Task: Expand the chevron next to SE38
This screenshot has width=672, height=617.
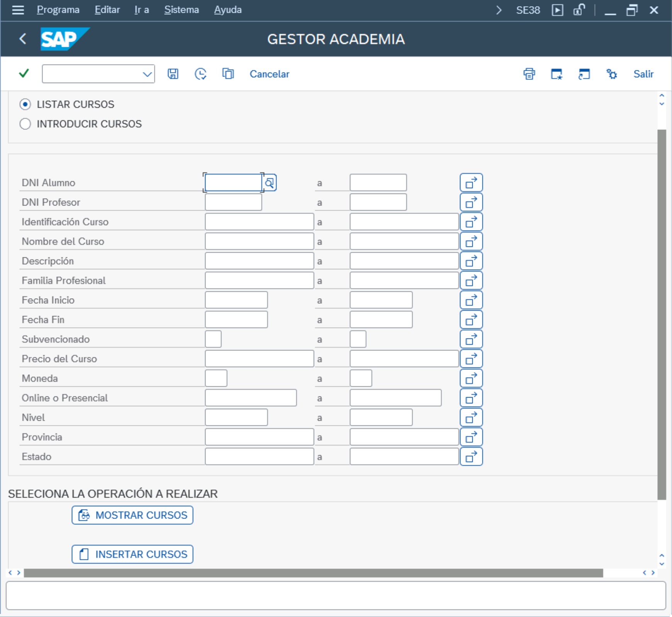Action: (x=499, y=10)
